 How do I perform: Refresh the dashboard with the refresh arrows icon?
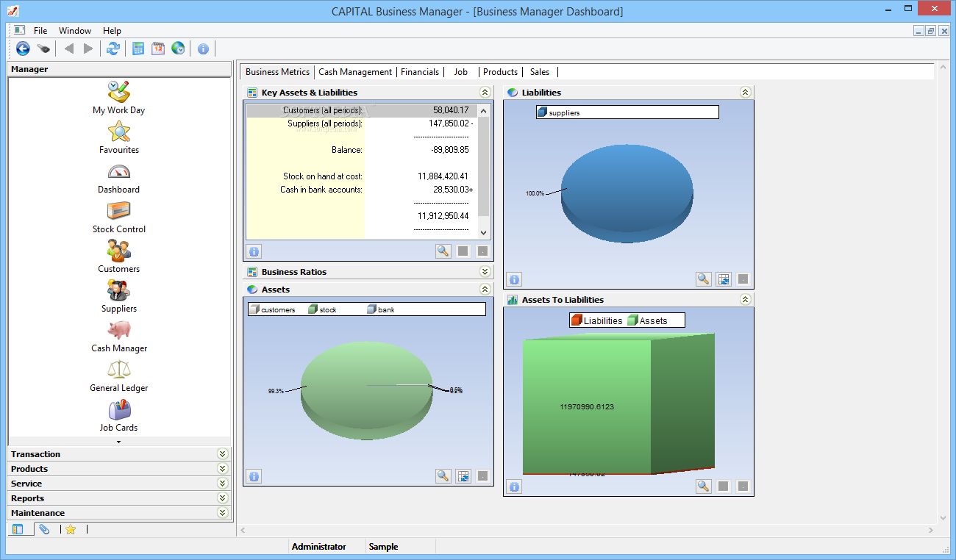coord(113,49)
